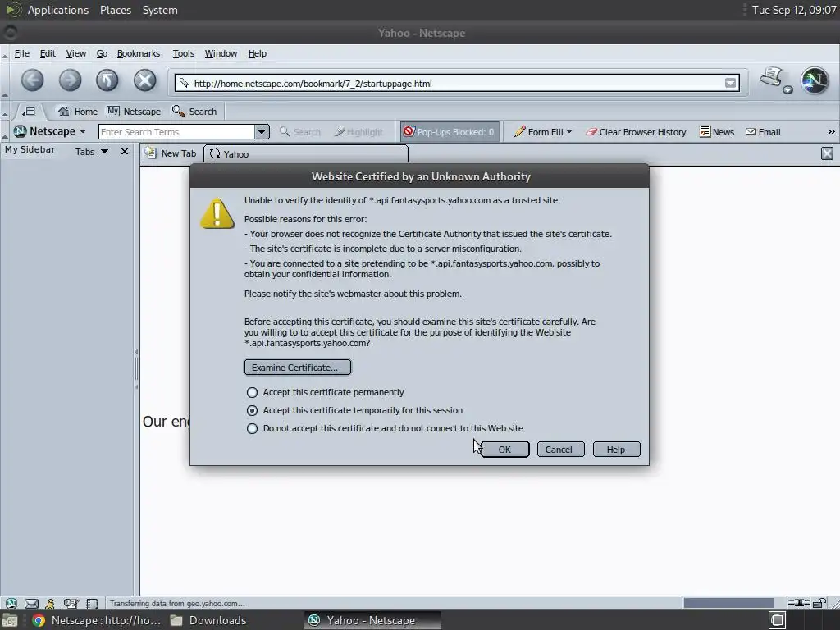Click Clear Browser History eraser
The image size is (840, 630).
pyautogui.click(x=636, y=132)
